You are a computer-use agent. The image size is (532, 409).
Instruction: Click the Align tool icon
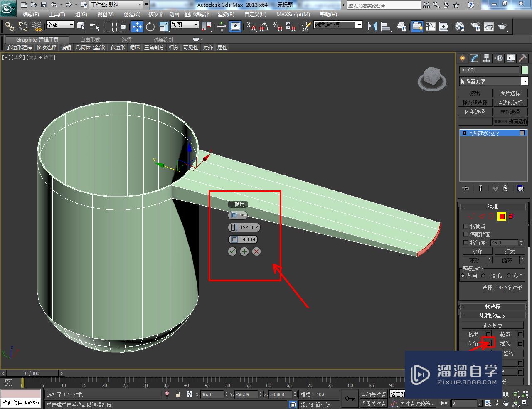click(x=386, y=26)
